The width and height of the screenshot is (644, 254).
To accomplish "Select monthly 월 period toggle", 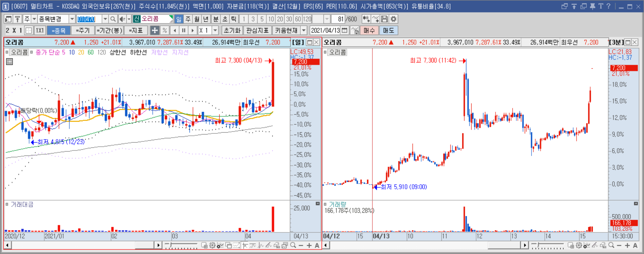I will pos(197,19).
